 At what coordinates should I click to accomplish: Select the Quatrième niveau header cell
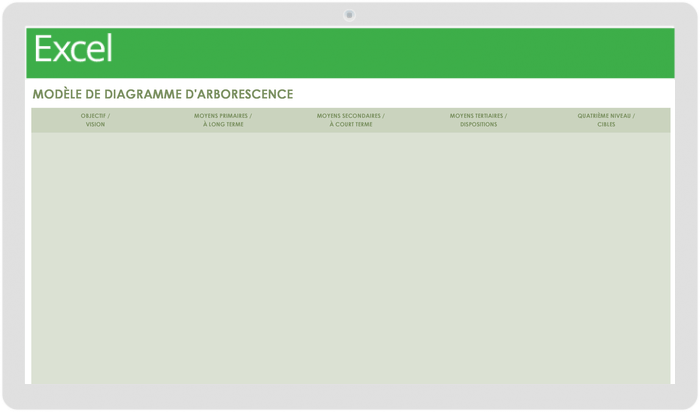pyautogui.click(x=606, y=120)
